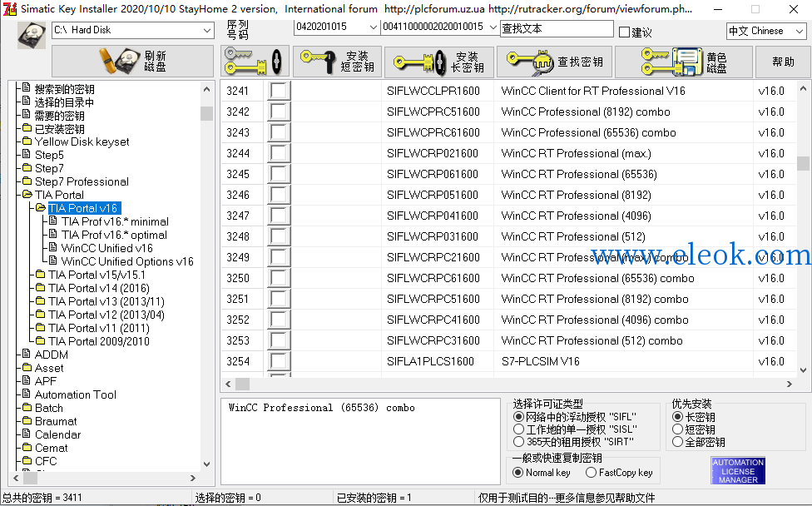812x506 pixels.
Task: Click the APF document icon
Action: pyautogui.click(x=27, y=380)
